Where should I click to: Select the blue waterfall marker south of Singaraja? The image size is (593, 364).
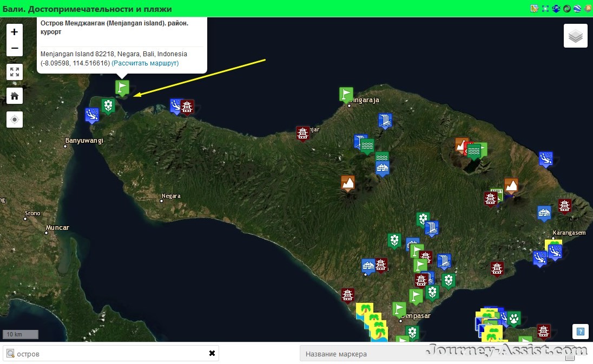point(385,121)
